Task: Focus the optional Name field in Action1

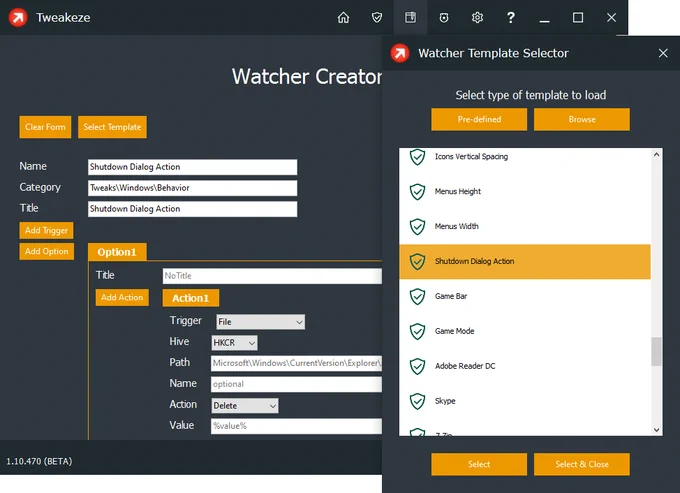Action: 297,384
